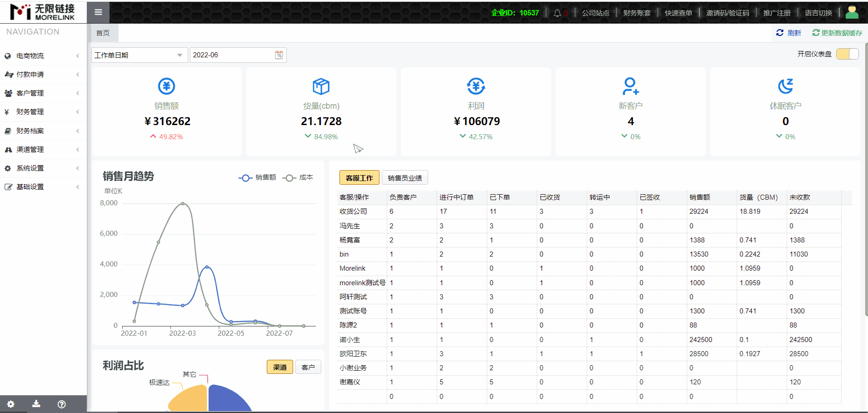Screen dimensions: 868x413
Task: Click 更新数据缓存 link
Action: point(837,33)
